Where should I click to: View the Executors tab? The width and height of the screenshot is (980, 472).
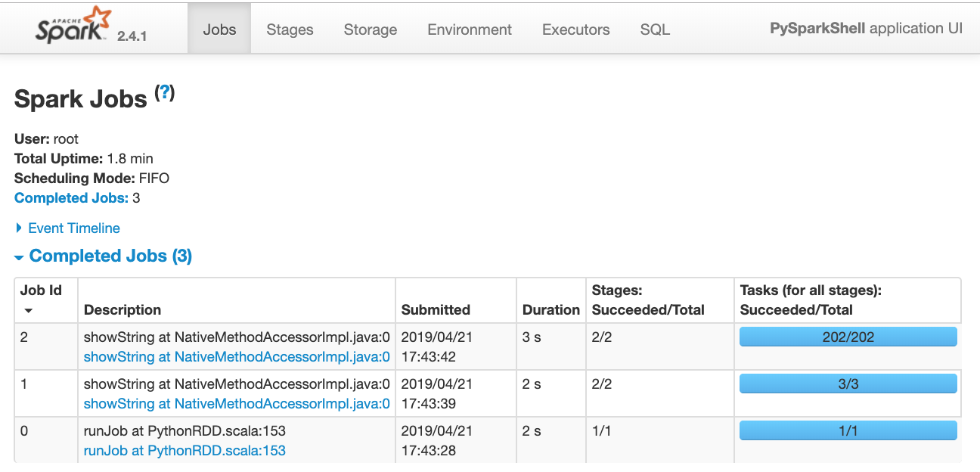point(575,29)
